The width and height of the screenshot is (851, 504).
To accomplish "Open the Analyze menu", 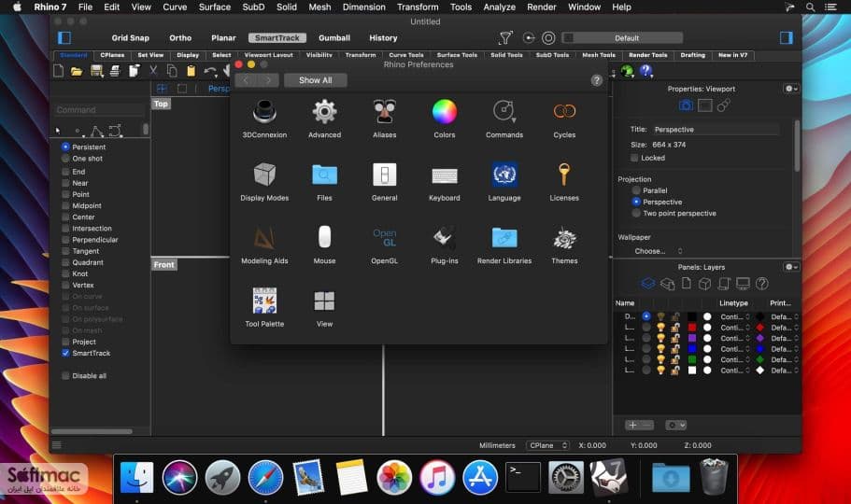I will point(500,7).
